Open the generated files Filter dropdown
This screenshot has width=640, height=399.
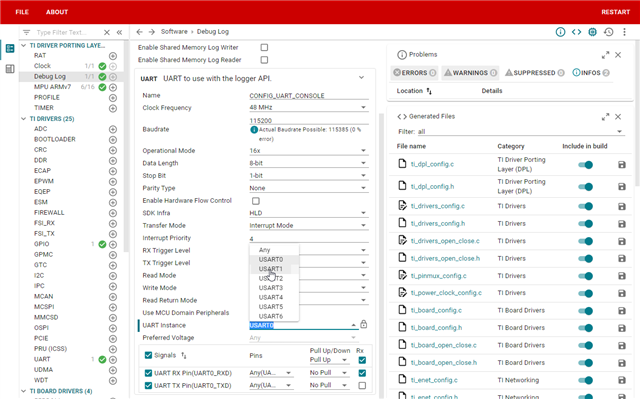point(521,131)
